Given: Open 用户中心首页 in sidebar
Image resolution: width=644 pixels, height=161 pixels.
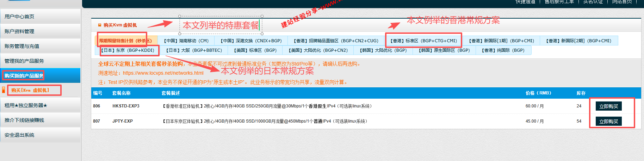Looking at the screenshot, I should pyautogui.click(x=40, y=17).
